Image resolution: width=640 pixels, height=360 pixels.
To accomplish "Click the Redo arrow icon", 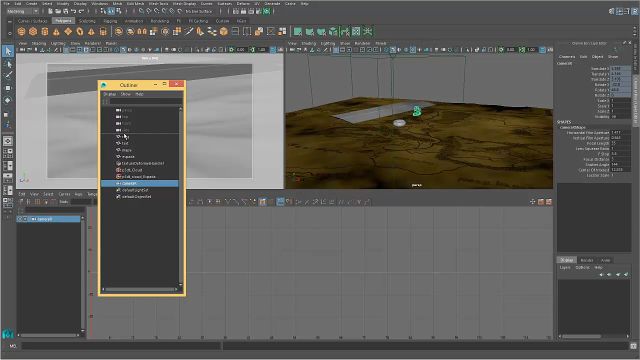I will point(81,11).
